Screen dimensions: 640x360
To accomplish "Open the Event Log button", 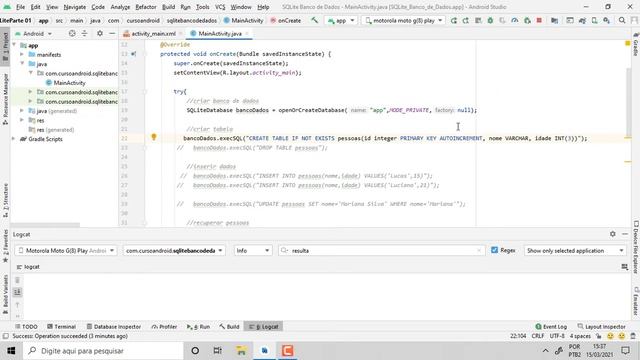I will click(551, 327).
